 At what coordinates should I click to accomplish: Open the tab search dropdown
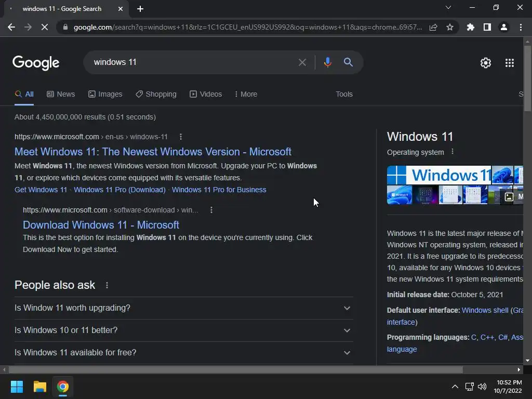pyautogui.click(x=448, y=7)
